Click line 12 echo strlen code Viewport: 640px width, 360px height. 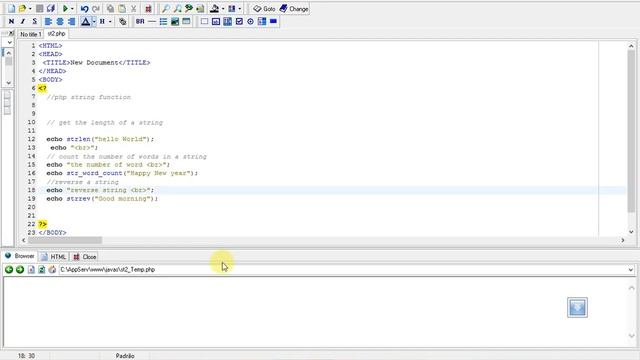click(x=100, y=139)
